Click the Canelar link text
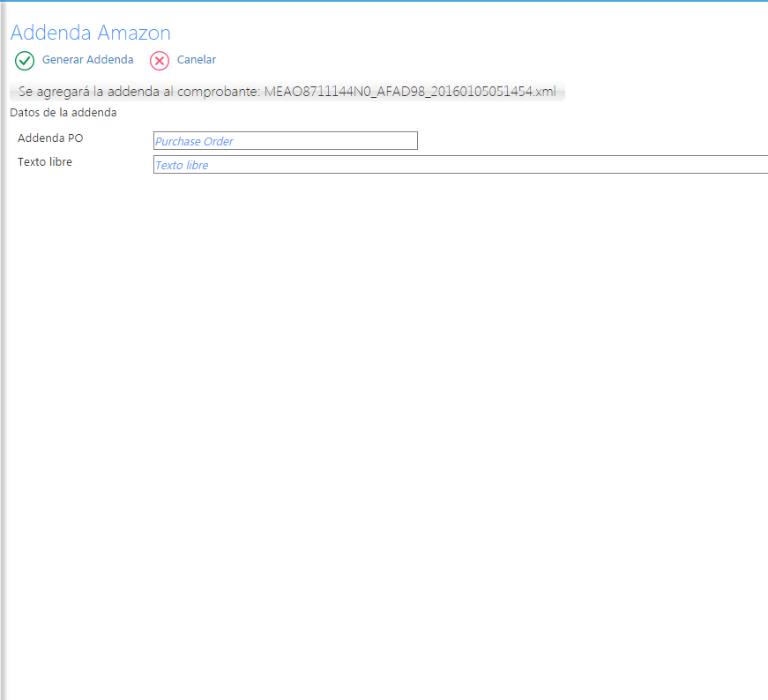 (197, 60)
